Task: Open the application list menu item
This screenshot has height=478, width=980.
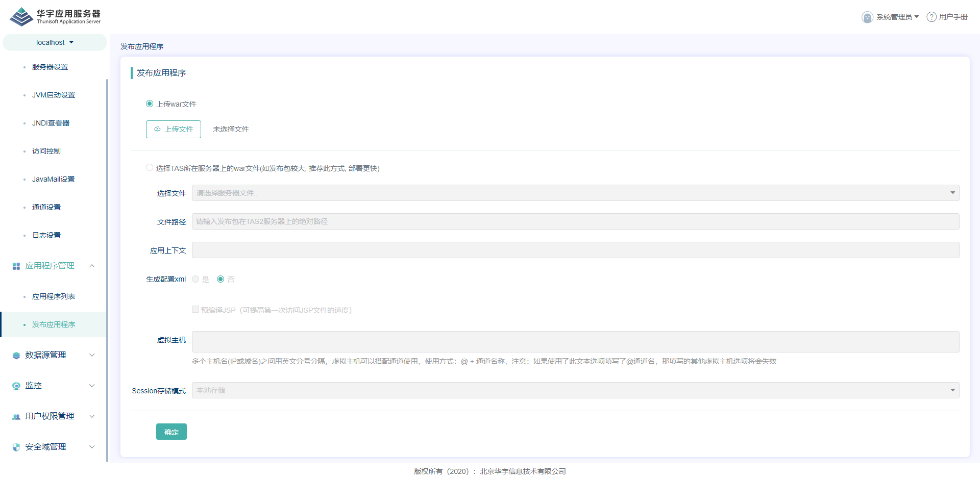Action: (54, 296)
